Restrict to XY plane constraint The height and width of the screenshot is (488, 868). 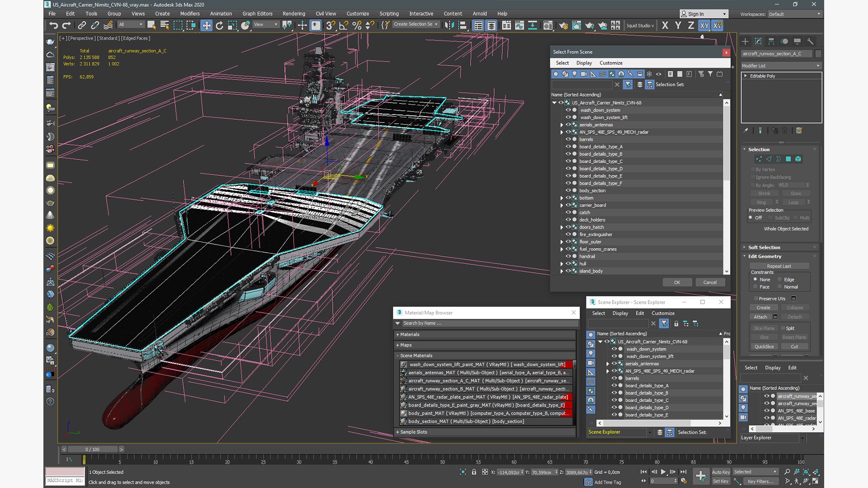pyautogui.click(x=704, y=25)
